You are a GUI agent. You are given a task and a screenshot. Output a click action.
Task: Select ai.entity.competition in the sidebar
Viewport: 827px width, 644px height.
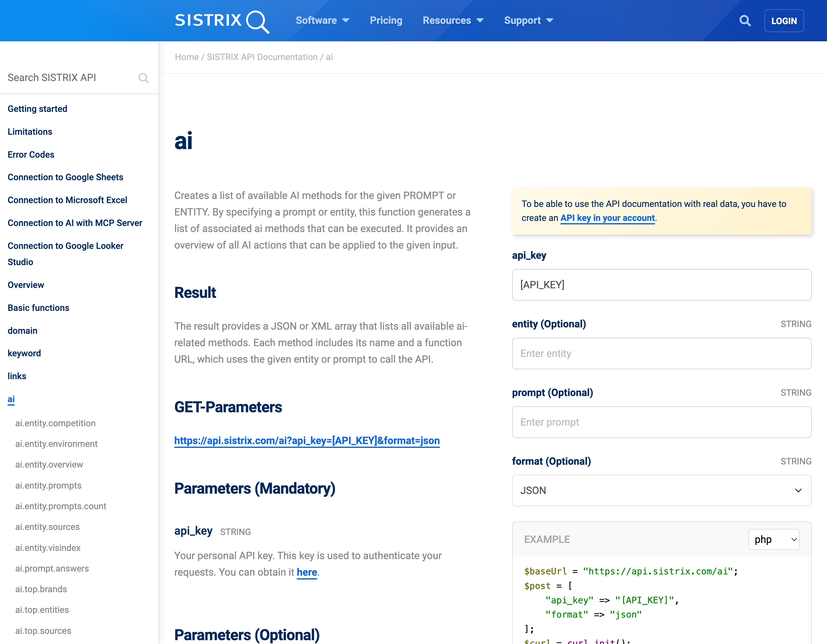coord(55,423)
